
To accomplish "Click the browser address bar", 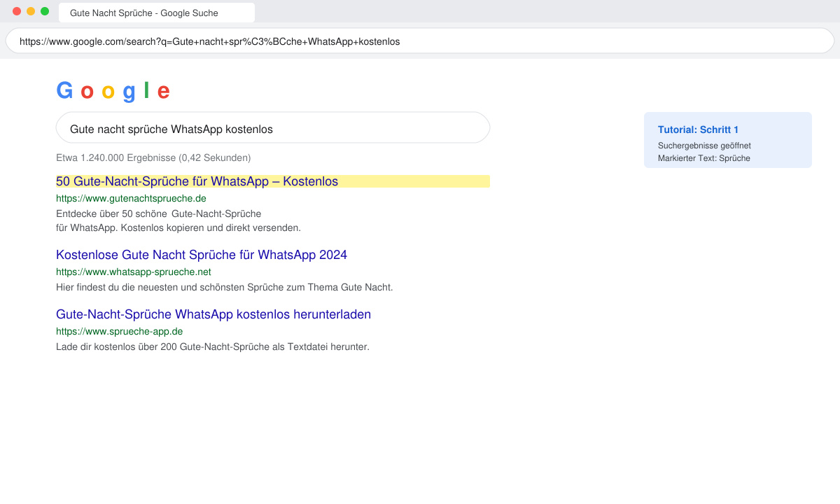I will pos(420,41).
